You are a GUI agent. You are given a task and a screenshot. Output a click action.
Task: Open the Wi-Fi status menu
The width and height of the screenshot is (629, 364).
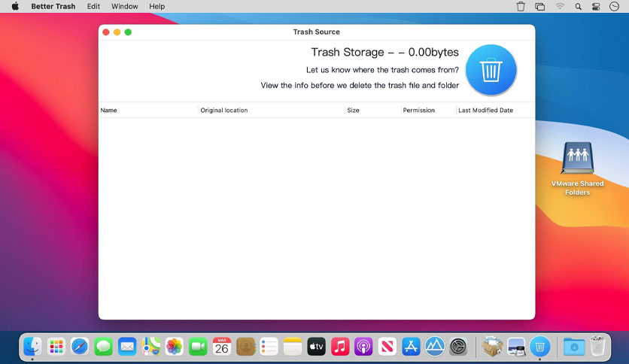point(560,7)
